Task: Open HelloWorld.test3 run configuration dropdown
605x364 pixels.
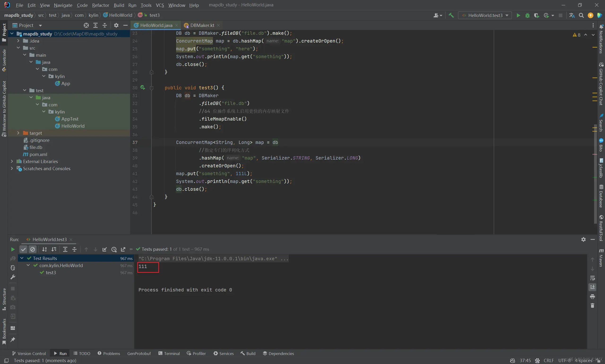Action: 485,15
